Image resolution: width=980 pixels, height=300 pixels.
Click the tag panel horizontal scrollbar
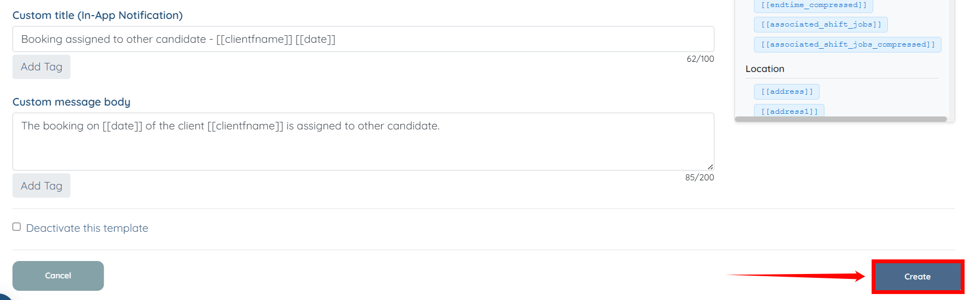[x=840, y=119]
